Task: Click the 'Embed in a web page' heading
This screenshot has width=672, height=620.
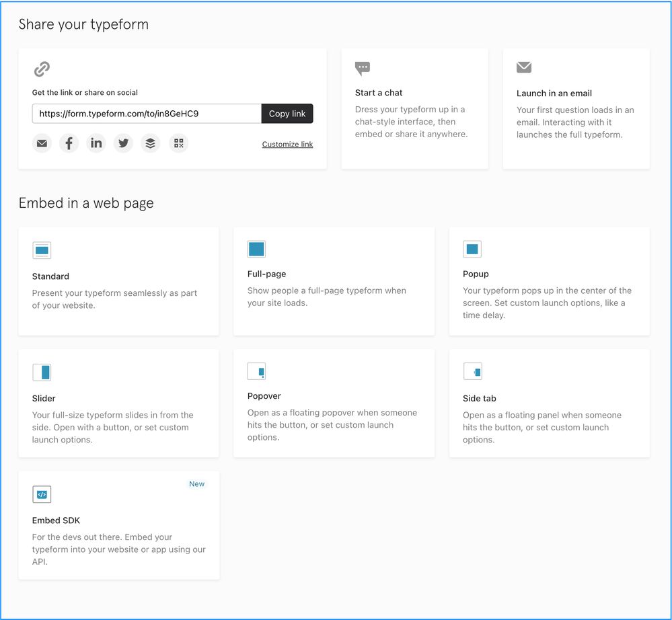Action: tap(86, 203)
